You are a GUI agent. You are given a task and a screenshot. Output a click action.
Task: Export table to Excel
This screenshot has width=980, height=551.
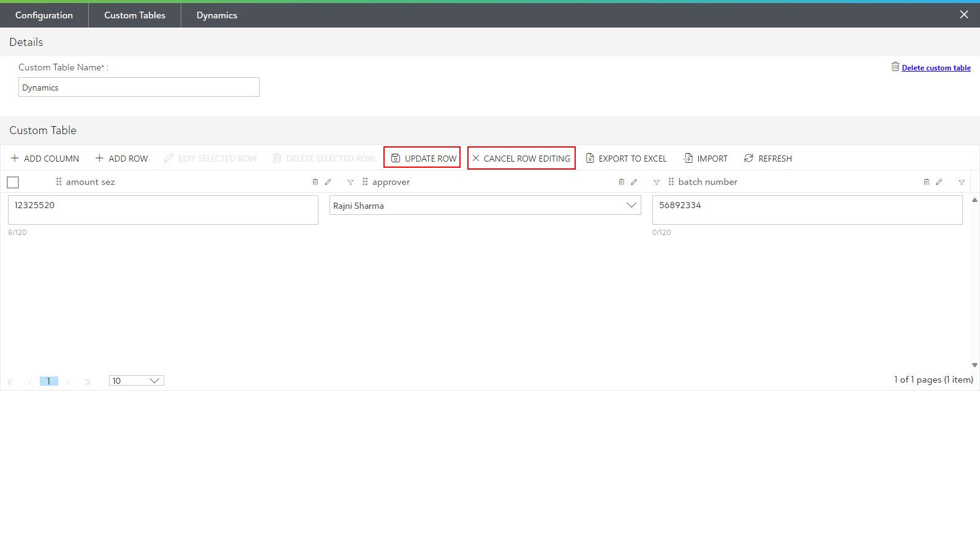pos(626,159)
